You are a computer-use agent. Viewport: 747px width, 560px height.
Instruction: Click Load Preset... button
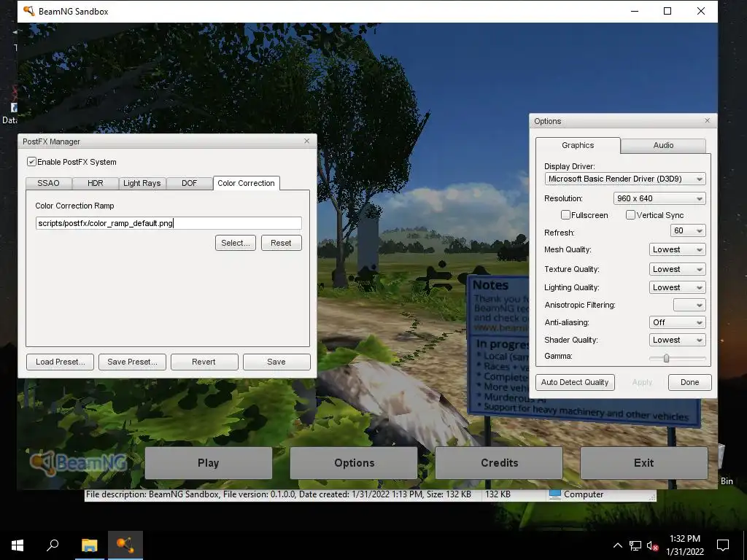tap(60, 362)
